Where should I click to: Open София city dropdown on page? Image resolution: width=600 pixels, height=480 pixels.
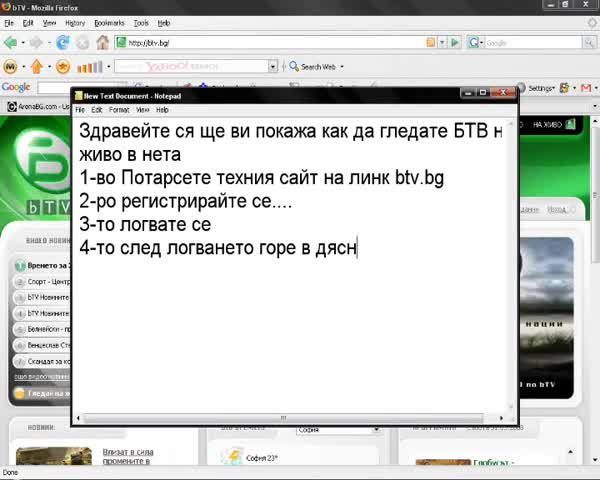click(376, 429)
